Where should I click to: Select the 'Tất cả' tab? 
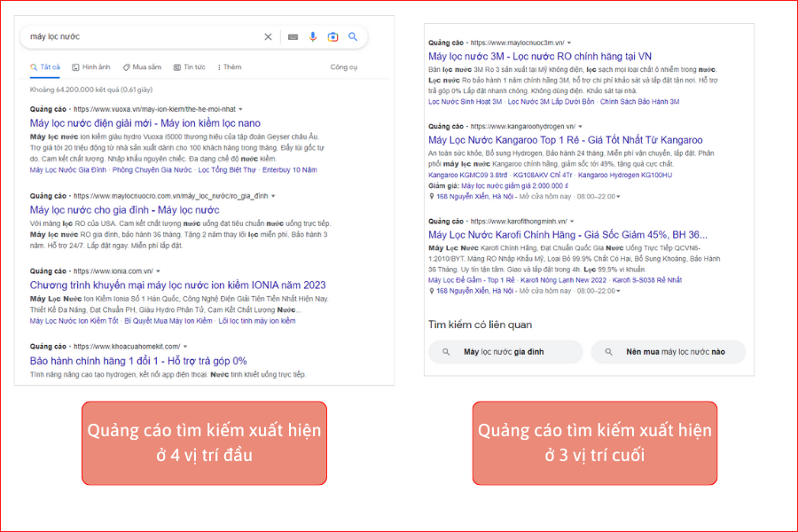(x=45, y=67)
